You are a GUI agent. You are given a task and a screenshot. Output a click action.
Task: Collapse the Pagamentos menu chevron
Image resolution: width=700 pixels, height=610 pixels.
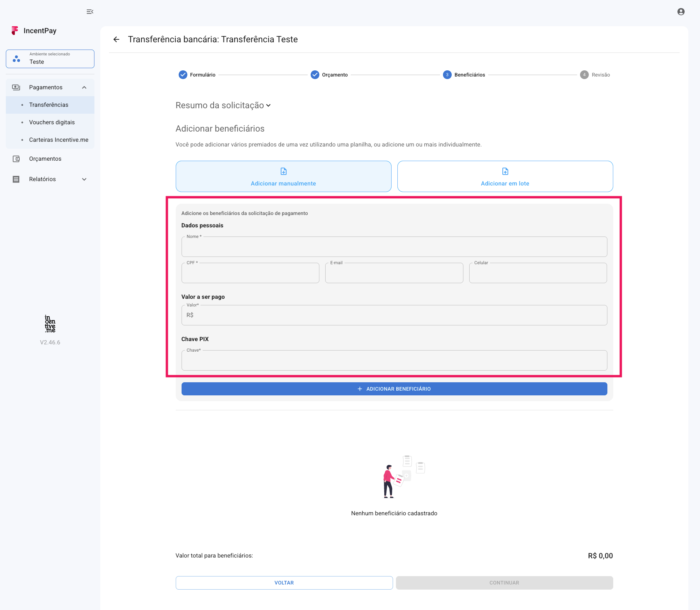pos(84,87)
